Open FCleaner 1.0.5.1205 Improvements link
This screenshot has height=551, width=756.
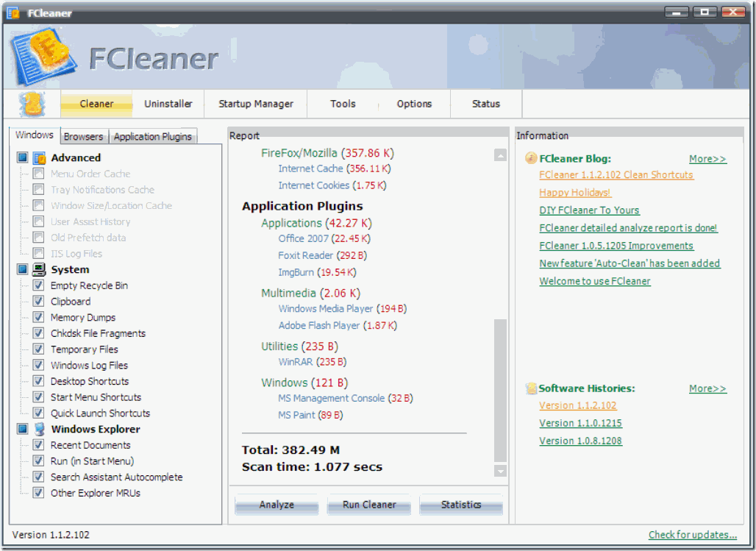[616, 246]
